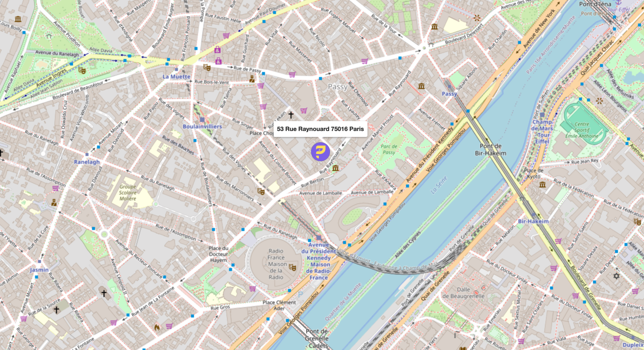
Task: Click the Jasmin metro station label
Action: click(40, 269)
